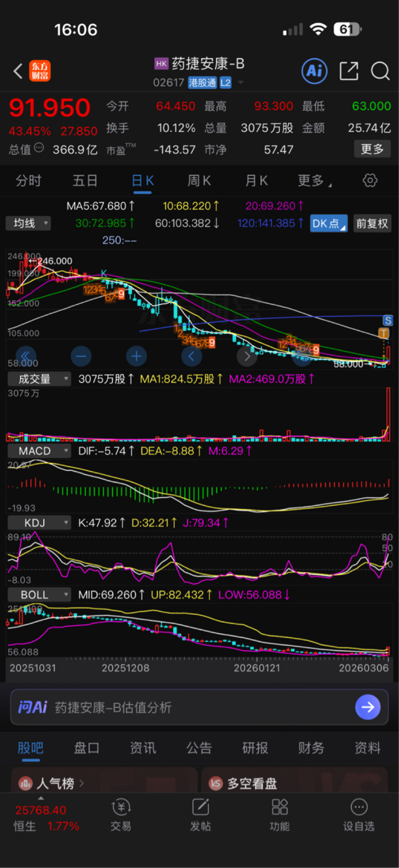Screen dimensions: 399x868
Task: Switch to 月K chart tab
Action: click(x=256, y=180)
